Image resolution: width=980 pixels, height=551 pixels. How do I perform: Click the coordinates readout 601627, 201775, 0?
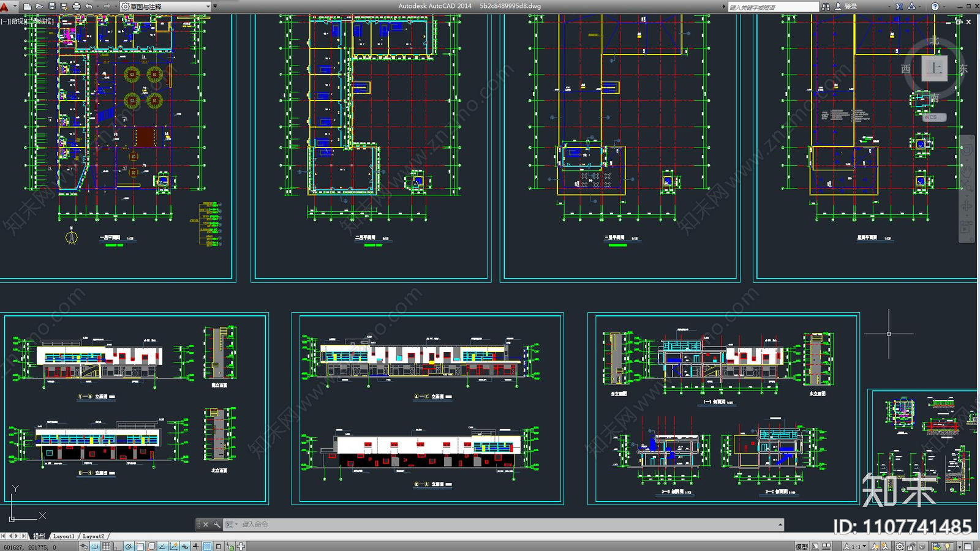pyautogui.click(x=30, y=547)
